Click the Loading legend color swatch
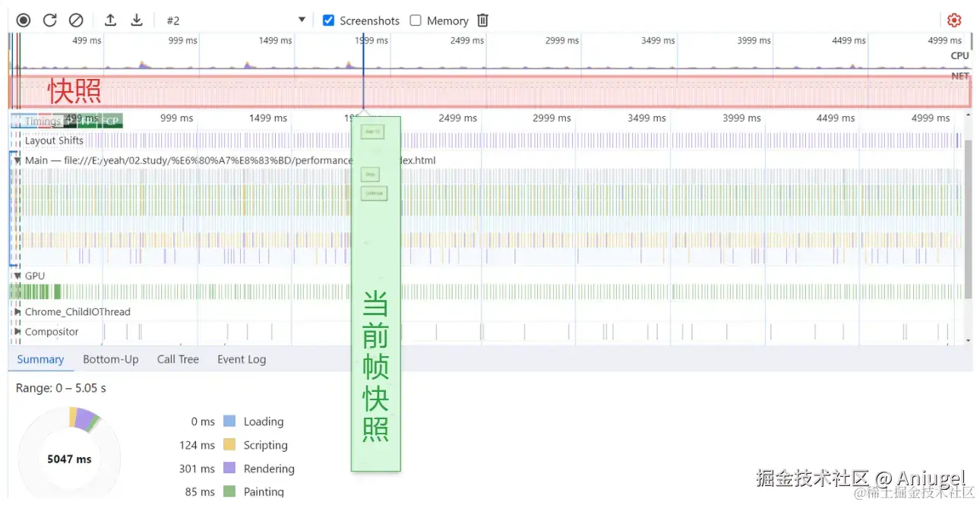The image size is (980, 505). coord(229,421)
